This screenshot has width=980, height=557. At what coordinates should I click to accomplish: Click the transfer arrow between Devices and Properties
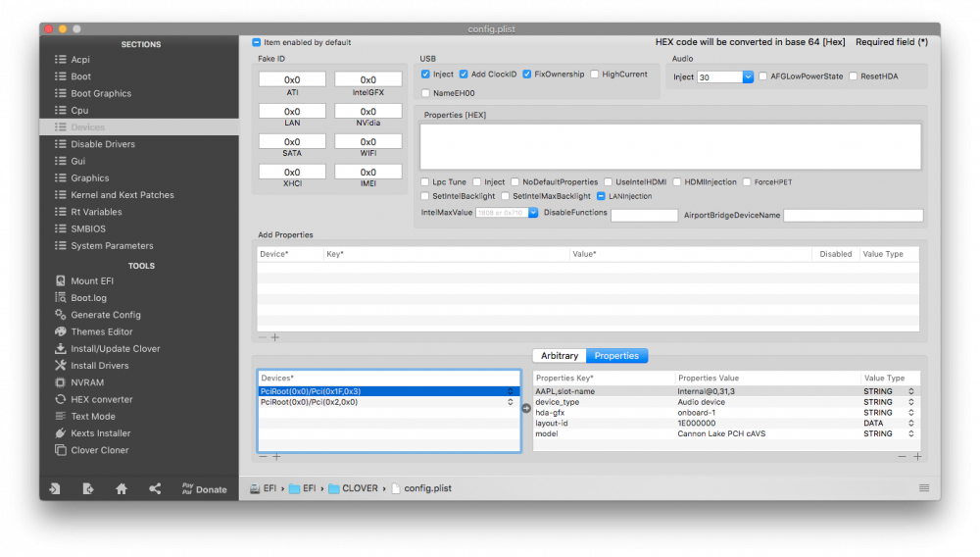526,408
